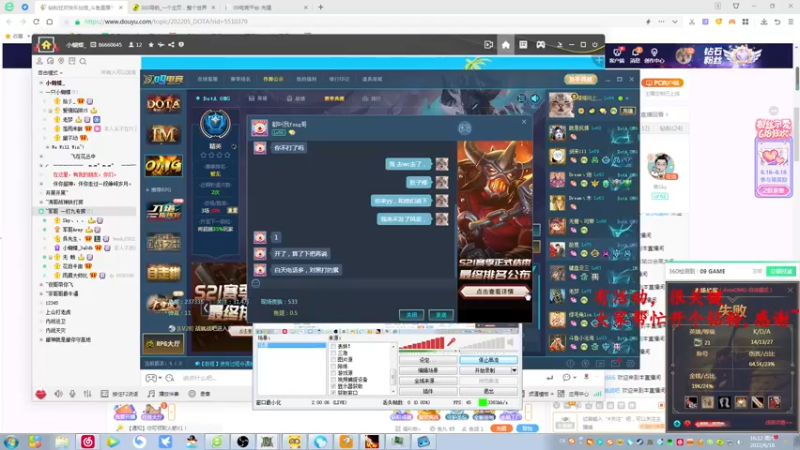Click the 停止串流 button in OBS
The height and width of the screenshot is (450, 800).
(488, 360)
